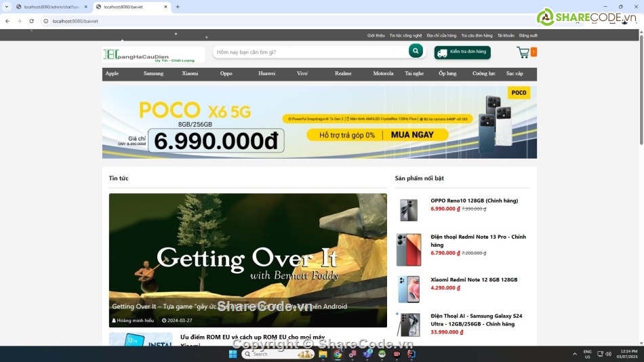The width and height of the screenshot is (644, 362).
Task: Switch to the admin chat tab
Action: coord(52,7)
